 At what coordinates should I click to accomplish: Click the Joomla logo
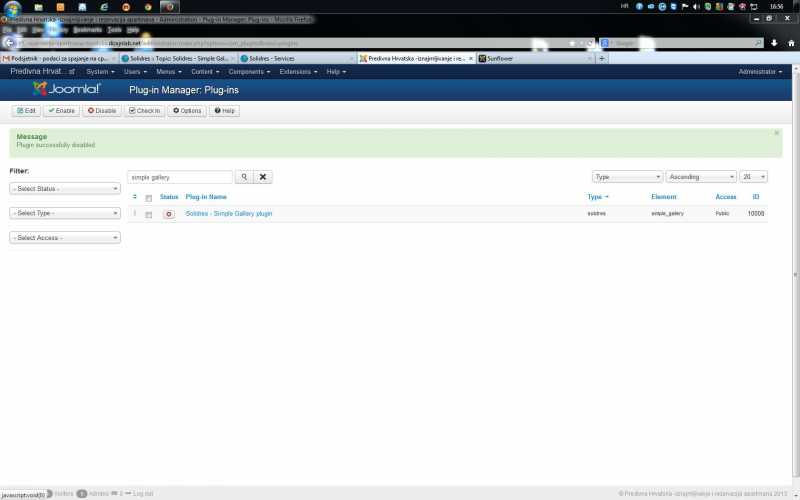pyautogui.click(x=68, y=89)
